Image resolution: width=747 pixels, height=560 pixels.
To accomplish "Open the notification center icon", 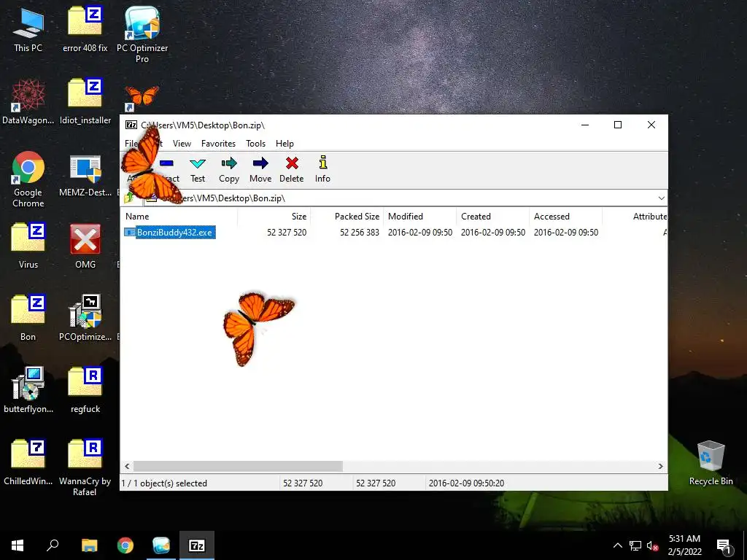I will (x=724, y=546).
